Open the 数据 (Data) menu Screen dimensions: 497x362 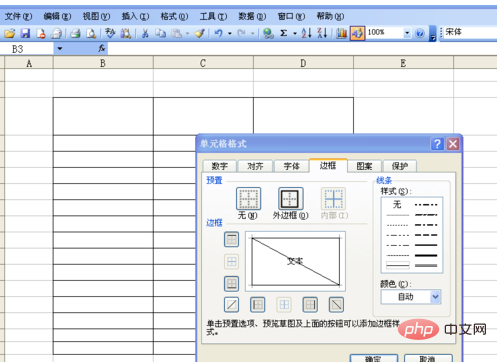252,16
